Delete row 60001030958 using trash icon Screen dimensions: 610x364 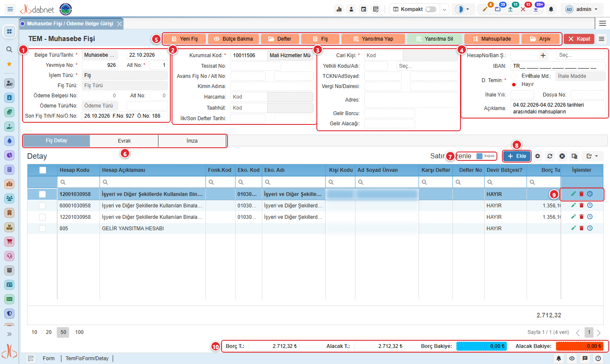[x=582, y=205]
